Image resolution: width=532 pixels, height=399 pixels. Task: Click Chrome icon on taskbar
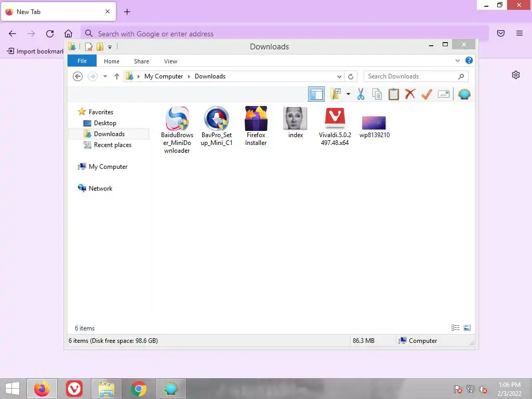click(x=138, y=389)
